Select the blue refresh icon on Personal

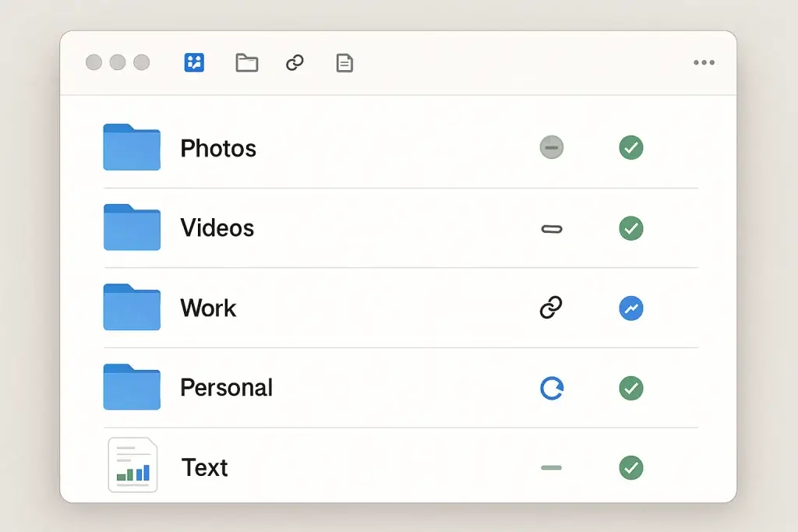(x=552, y=388)
